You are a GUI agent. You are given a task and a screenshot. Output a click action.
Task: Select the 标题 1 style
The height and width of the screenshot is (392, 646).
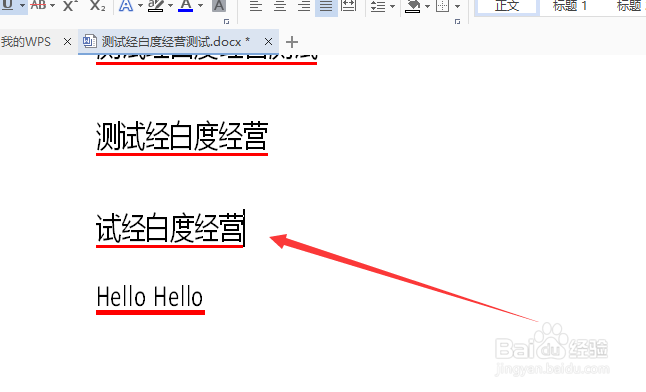pyautogui.click(x=570, y=6)
